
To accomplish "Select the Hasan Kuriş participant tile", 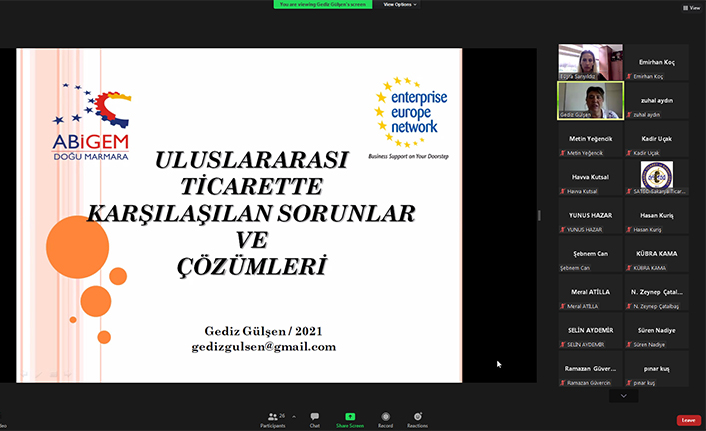I will (x=657, y=215).
